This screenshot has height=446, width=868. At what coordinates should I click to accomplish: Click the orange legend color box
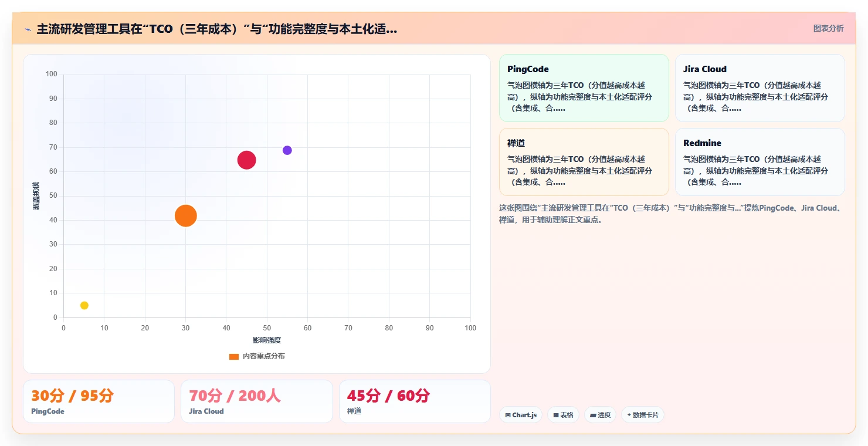234,356
